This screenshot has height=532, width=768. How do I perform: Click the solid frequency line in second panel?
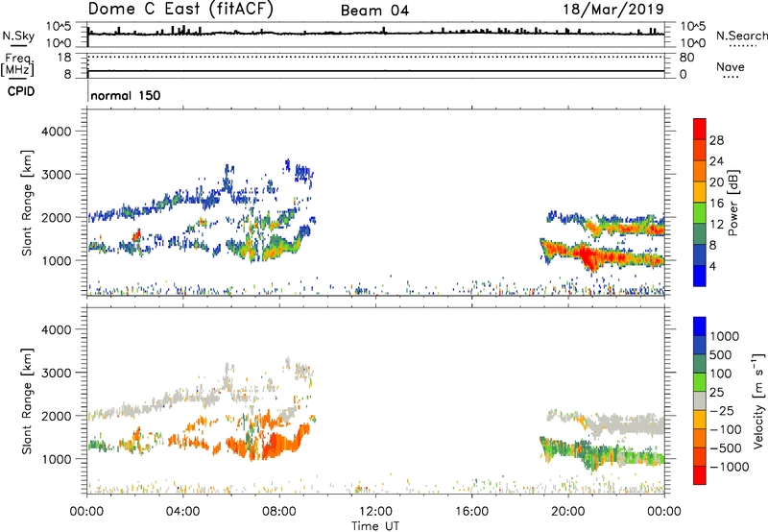click(x=375, y=71)
